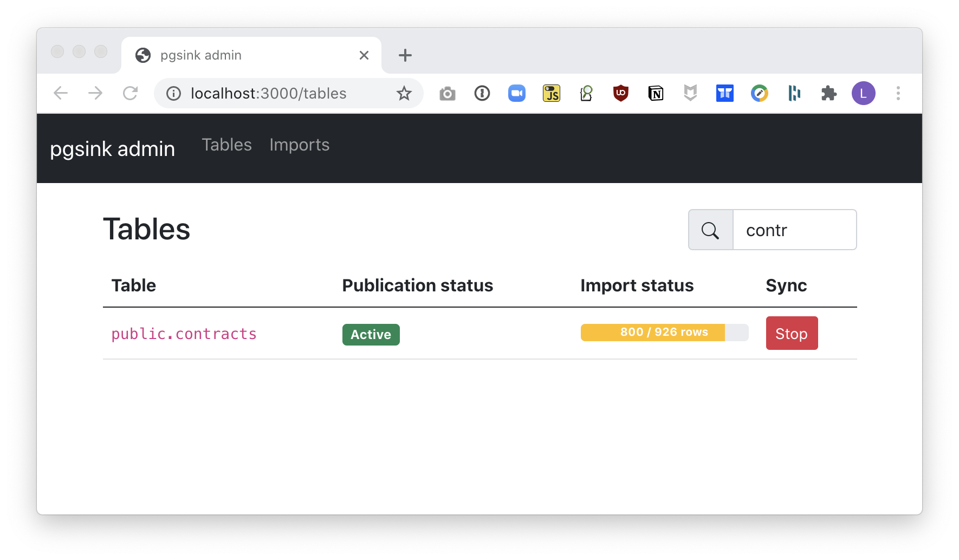Open the 1Password extension
Image resolution: width=959 pixels, height=560 pixels.
coord(482,93)
